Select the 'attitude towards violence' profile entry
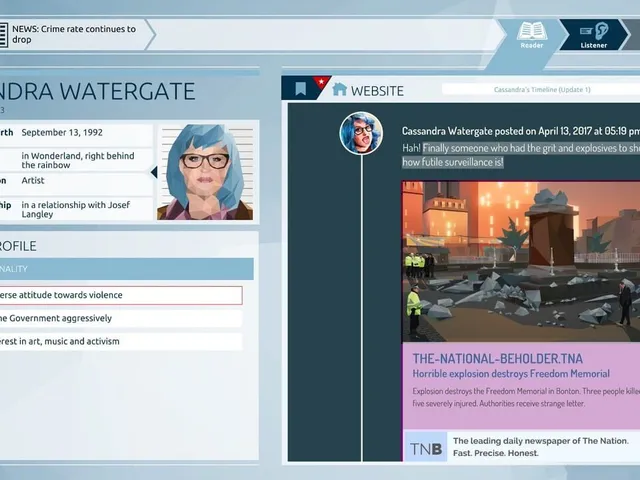Viewport: 640px width, 480px height. click(121, 295)
